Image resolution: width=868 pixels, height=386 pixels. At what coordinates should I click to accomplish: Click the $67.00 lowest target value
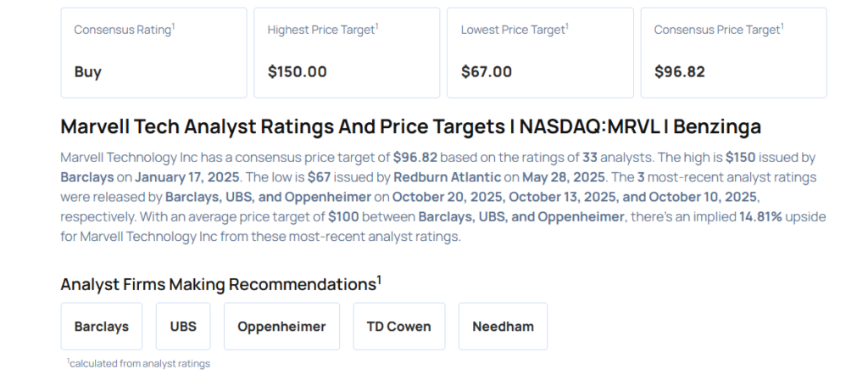(487, 71)
